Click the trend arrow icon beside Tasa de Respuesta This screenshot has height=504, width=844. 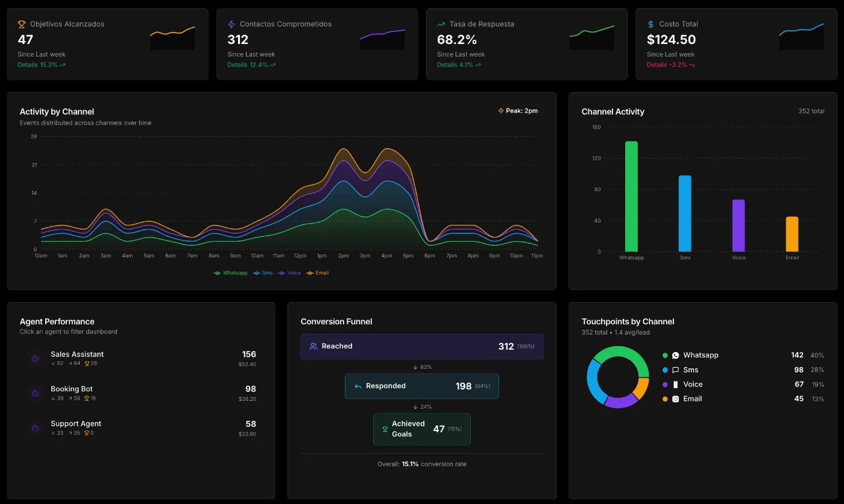[441, 24]
